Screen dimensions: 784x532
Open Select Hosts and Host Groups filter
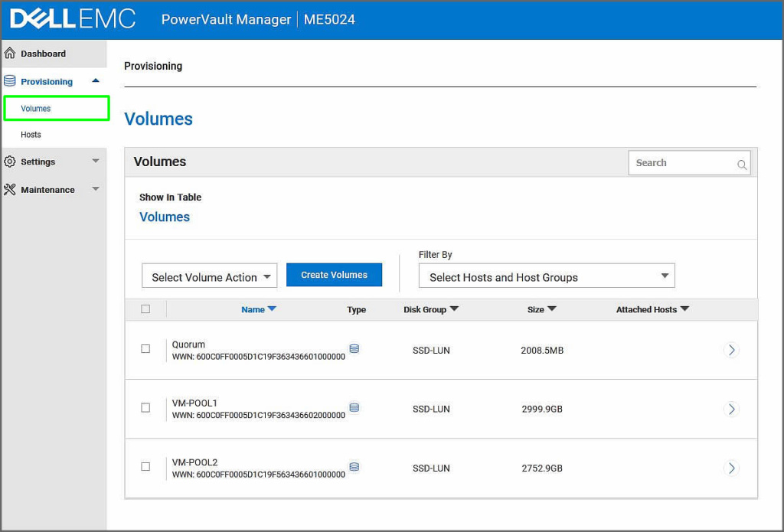(x=546, y=277)
